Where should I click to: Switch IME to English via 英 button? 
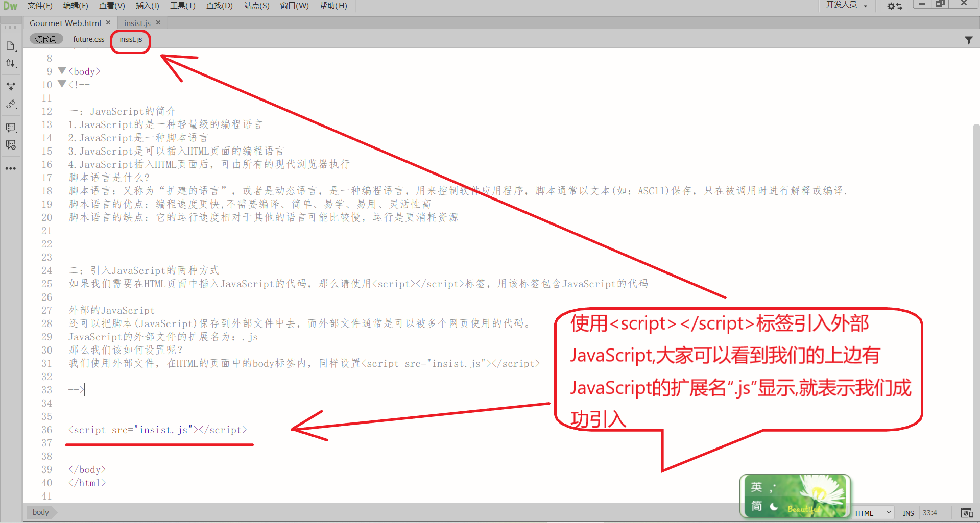[756, 487]
